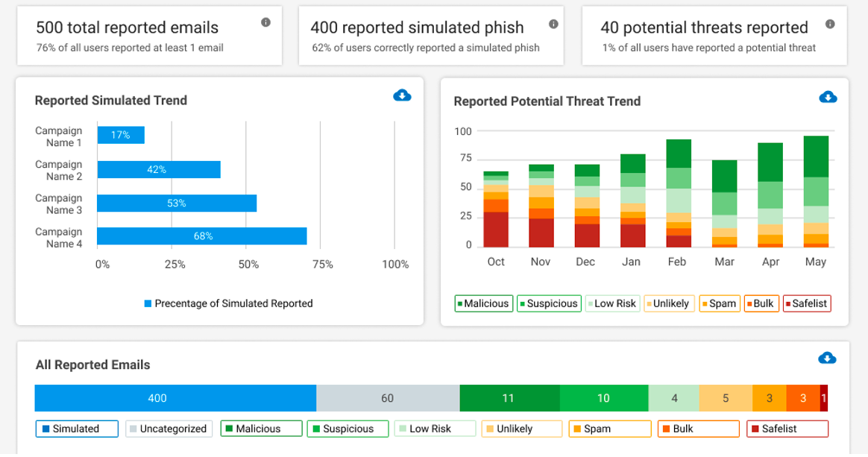Click the pale orange 5 Unlikely segment

[x=726, y=398]
